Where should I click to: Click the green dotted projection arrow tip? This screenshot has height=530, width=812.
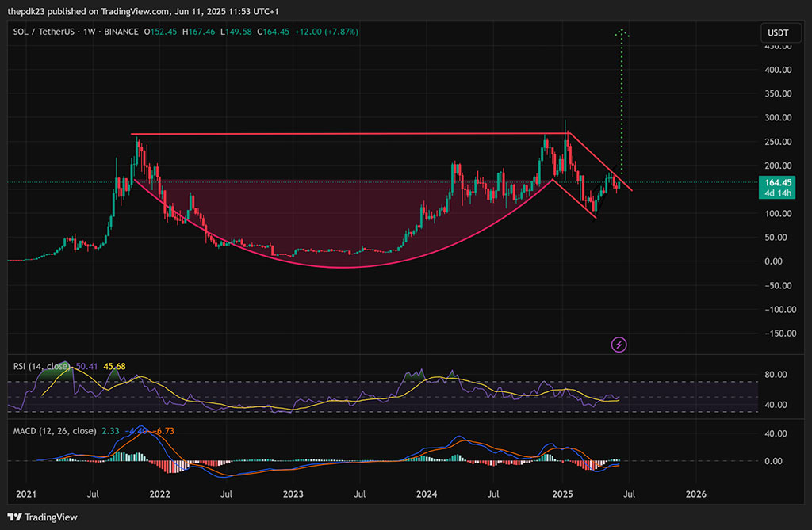(622, 32)
